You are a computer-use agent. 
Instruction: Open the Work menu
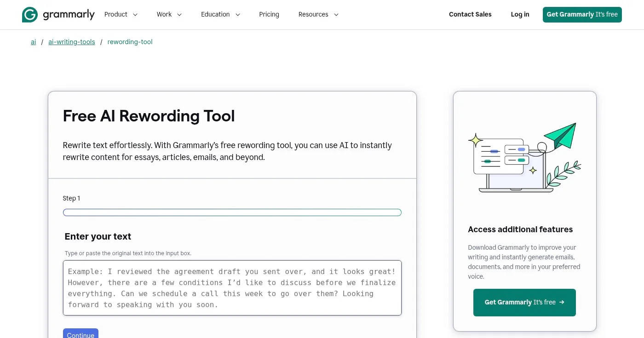[x=164, y=14]
